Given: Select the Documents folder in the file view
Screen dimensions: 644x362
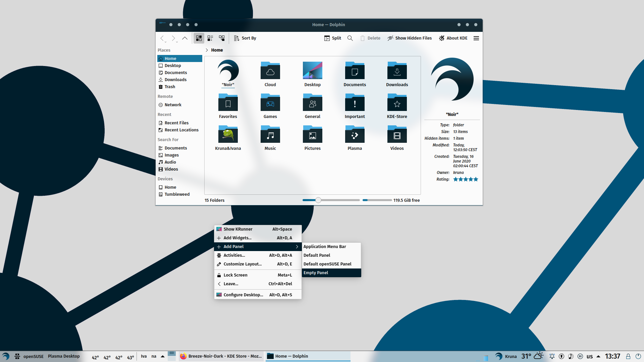Looking at the screenshot, I should coord(355,71).
